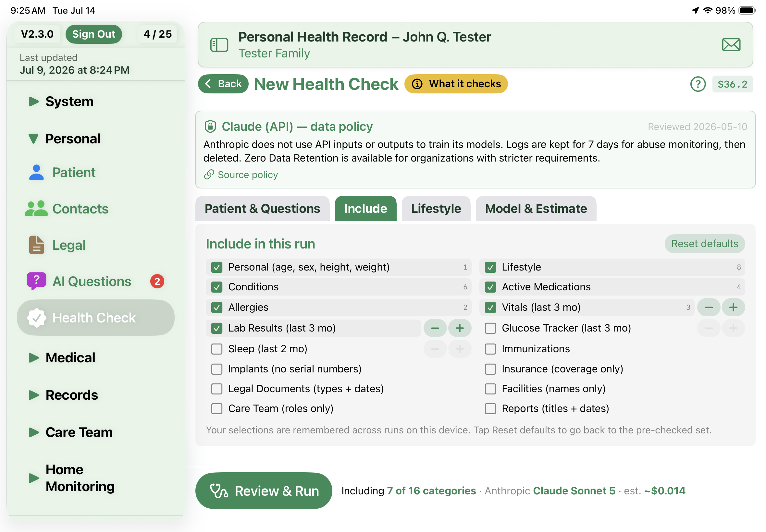
Task: Increase Lab Results months with plus
Action: (460, 328)
